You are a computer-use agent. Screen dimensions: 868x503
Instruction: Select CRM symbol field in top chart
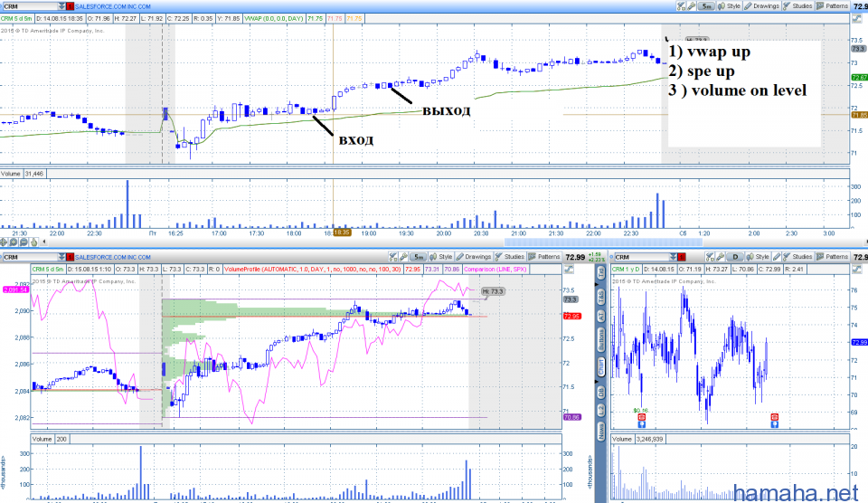[30, 6]
